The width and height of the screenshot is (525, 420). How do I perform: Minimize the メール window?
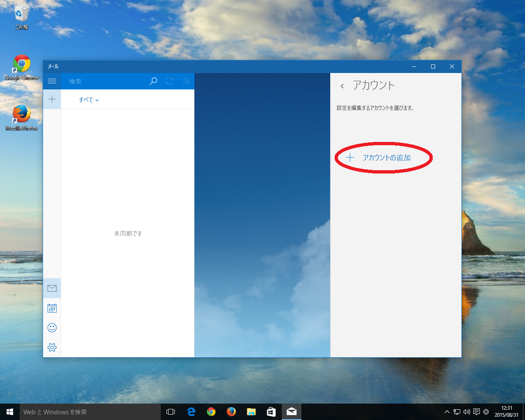[414, 66]
